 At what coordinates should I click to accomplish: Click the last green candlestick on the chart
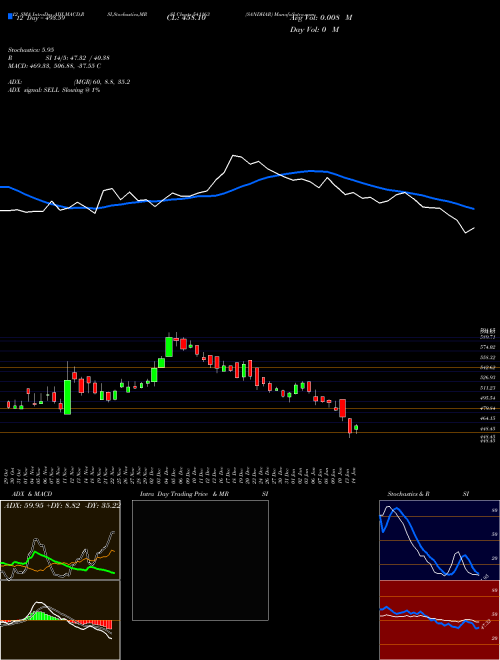356,428
